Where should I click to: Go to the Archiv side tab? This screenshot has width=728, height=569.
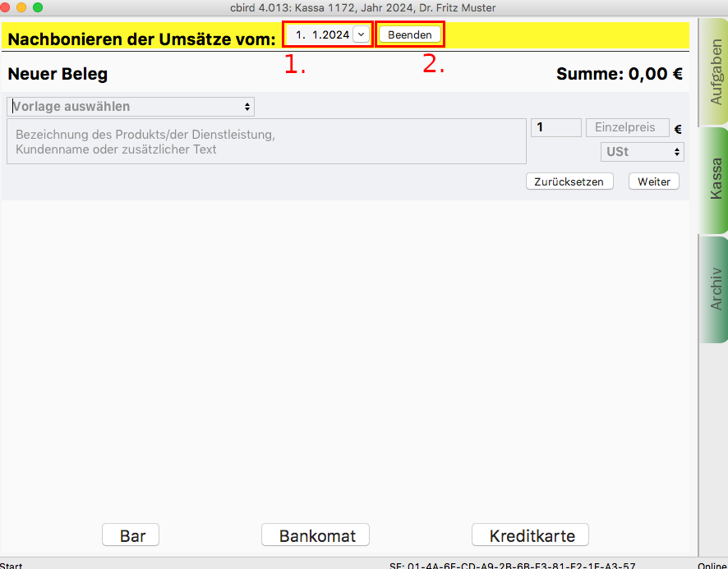(x=713, y=287)
